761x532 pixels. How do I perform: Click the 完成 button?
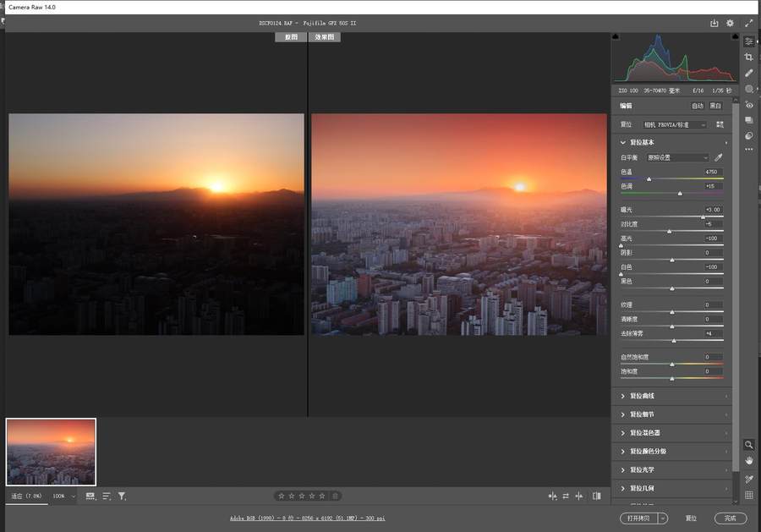click(730, 518)
